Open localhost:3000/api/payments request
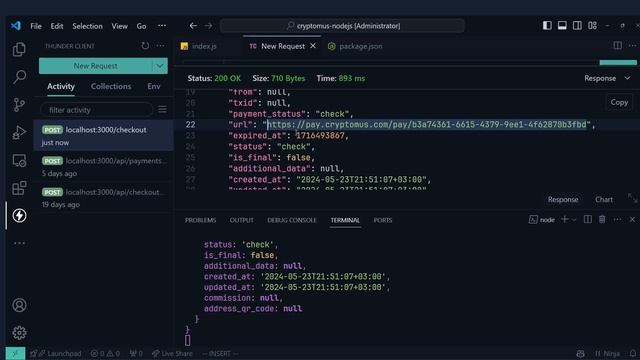640x360 pixels. click(x=104, y=167)
